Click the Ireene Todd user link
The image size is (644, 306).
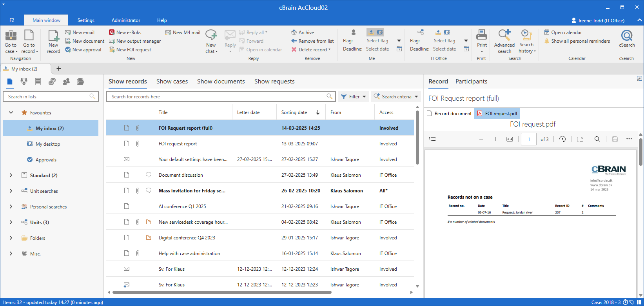(x=601, y=21)
